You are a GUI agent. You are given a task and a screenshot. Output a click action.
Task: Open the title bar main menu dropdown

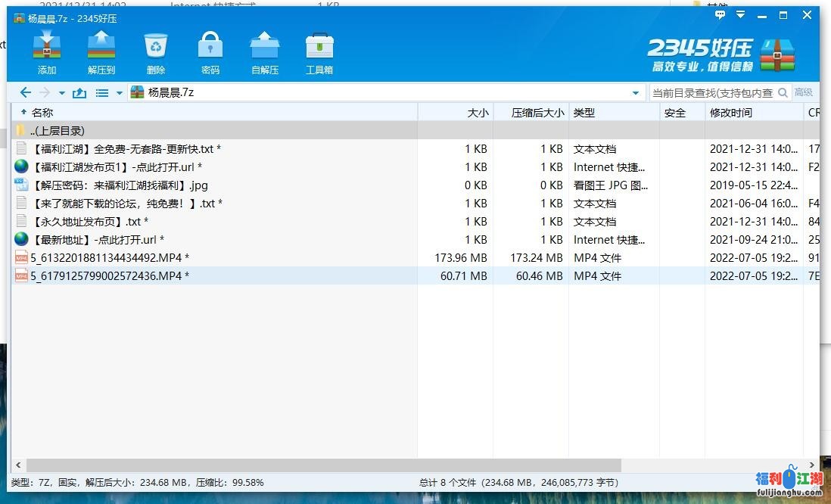[741, 15]
